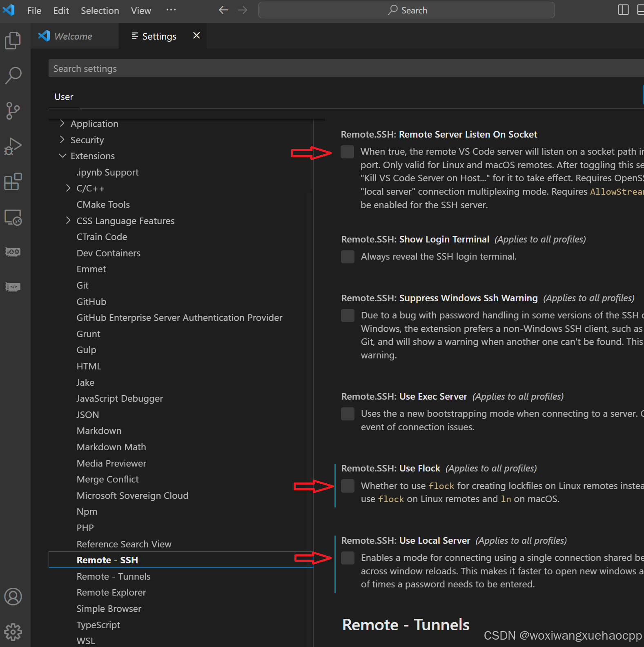Click the Remote - Tunnels section heading
644x647 pixels.
point(406,625)
